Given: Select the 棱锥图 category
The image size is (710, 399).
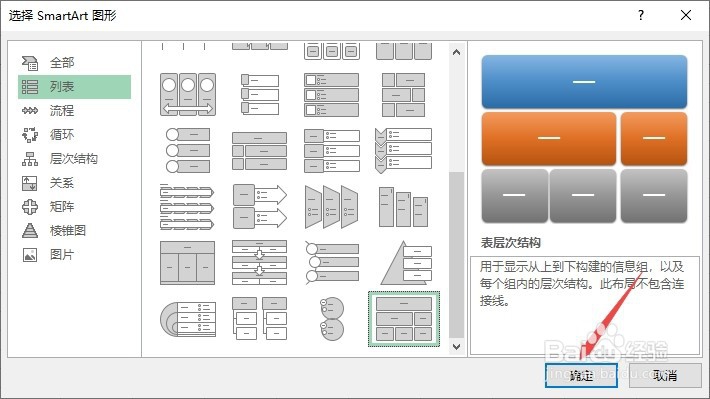Looking at the screenshot, I should [74, 231].
